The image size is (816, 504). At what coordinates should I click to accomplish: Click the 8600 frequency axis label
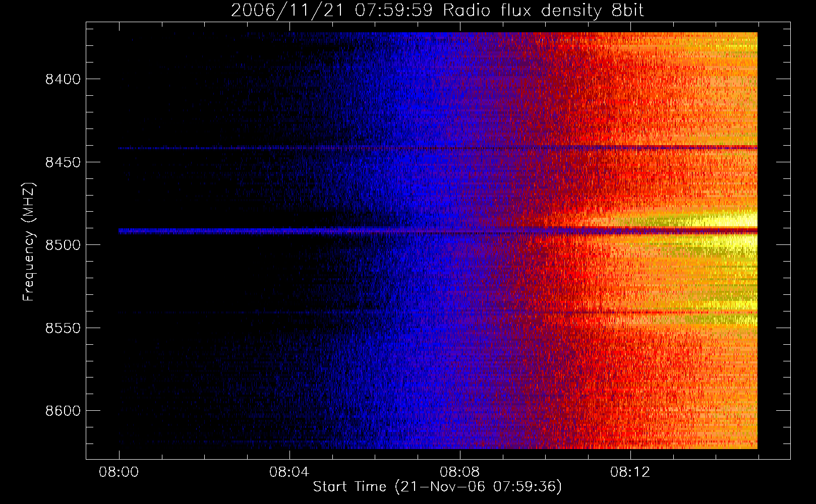coord(63,411)
